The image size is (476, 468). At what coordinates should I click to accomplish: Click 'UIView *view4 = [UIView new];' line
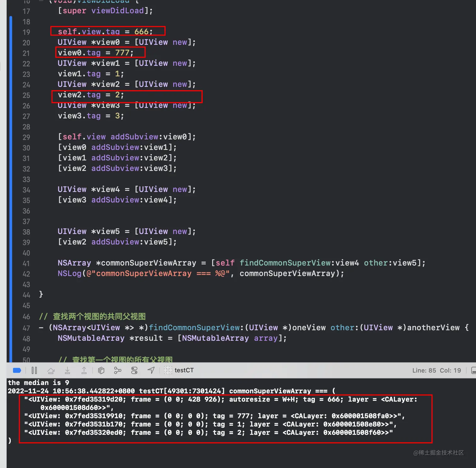(x=127, y=189)
